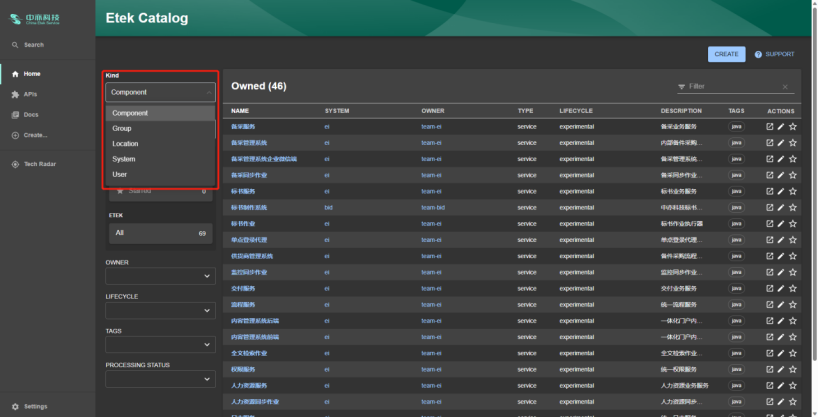Image resolution: width=819 pixels, height=418 pixels.
Task: Open Search from the sidebar
Action: click(33, 45)
